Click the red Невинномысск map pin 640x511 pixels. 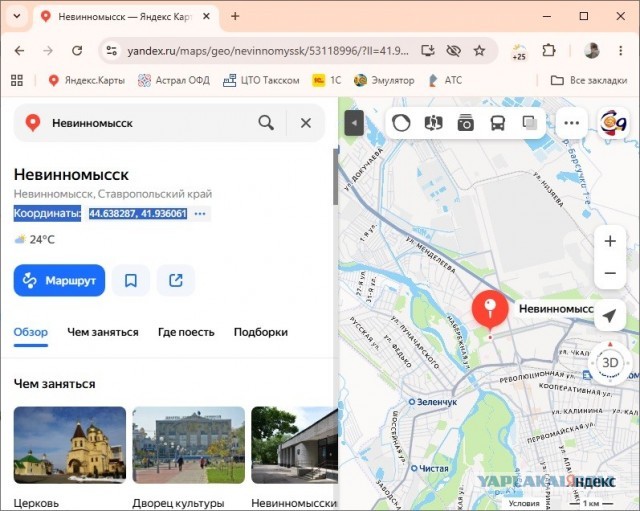490,310
